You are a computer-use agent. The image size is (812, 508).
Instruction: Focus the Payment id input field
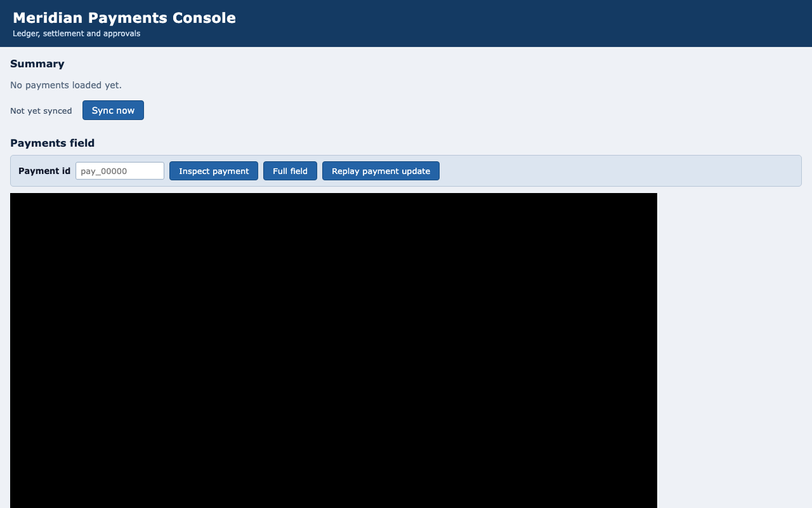click(120, 171)
